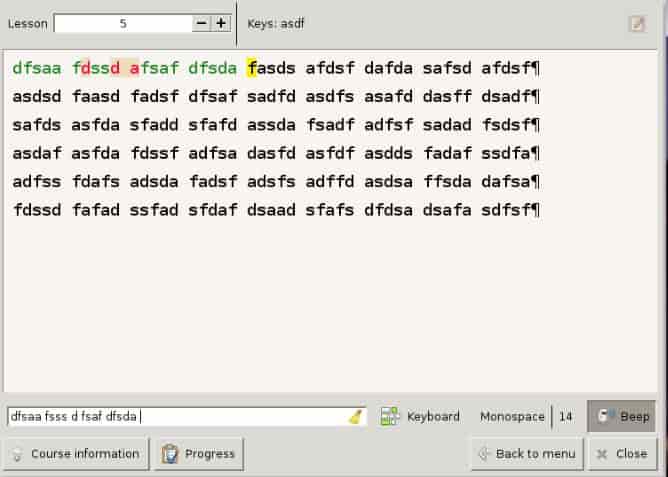Image resolution: width=668 pixels, height=477 pixels.
Task: Close the typing lesson window
Action: (622, 454)
